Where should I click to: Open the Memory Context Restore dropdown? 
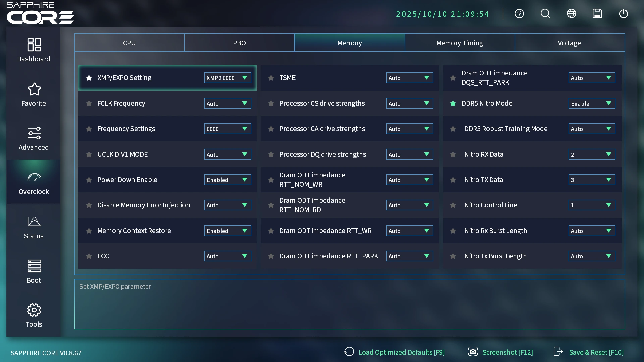[227, 231]
